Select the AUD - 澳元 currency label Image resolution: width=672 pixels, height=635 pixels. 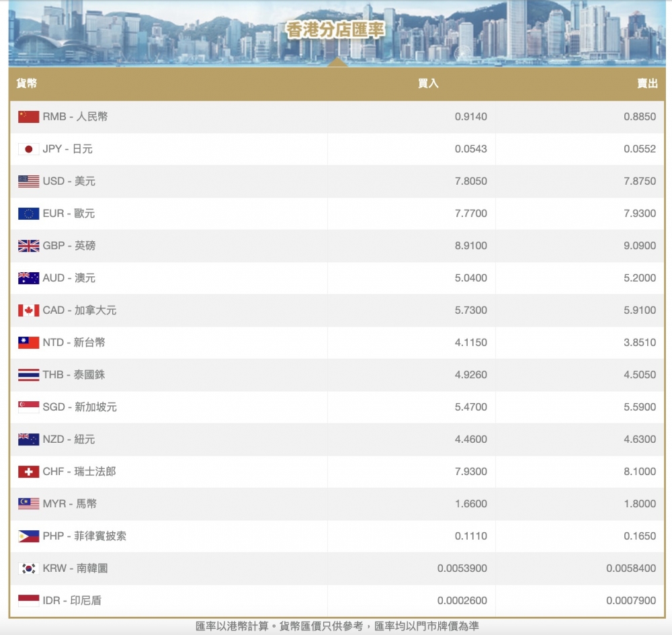[69, 278]
